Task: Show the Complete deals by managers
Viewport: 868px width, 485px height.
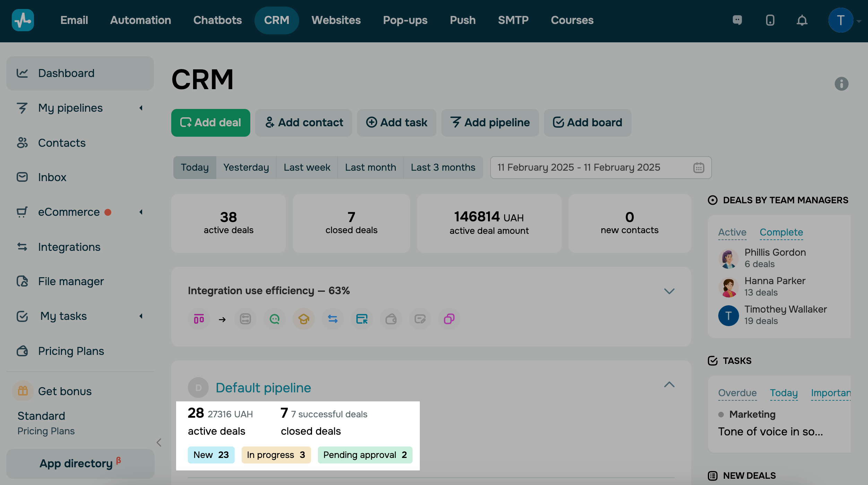Action: (x=781, y=232)
